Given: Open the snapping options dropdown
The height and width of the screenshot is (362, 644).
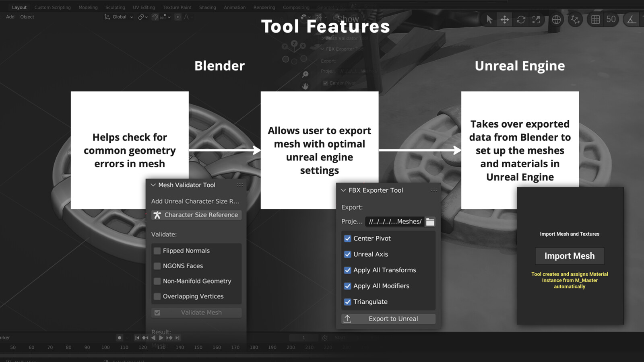Looking at the screenshot, I should 165,17.
